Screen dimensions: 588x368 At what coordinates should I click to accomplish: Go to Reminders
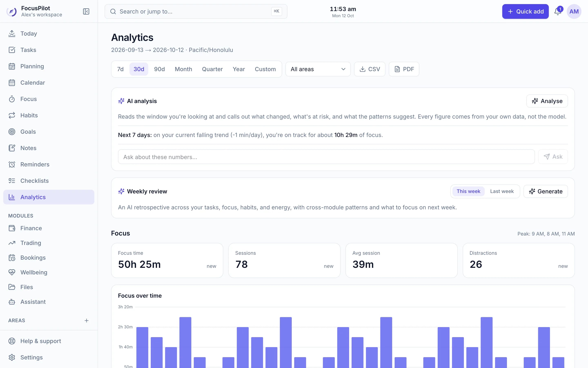49,164
